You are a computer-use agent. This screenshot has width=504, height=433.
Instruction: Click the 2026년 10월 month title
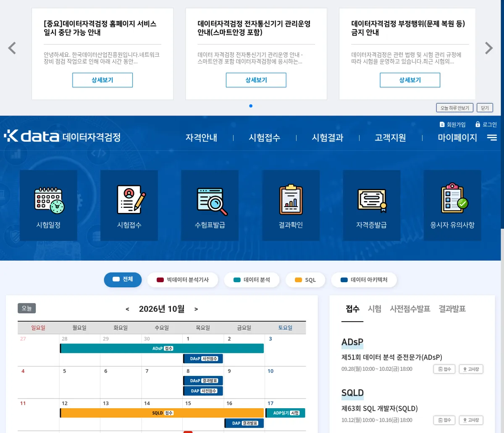click(x=162, y=309)
